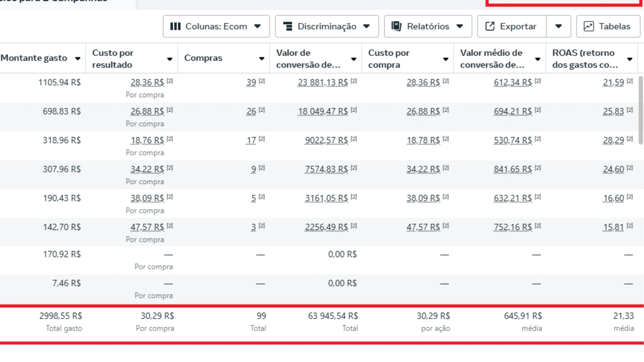
Task: Open Custo por resultado column arrow
Action: (x=170, y=59)
